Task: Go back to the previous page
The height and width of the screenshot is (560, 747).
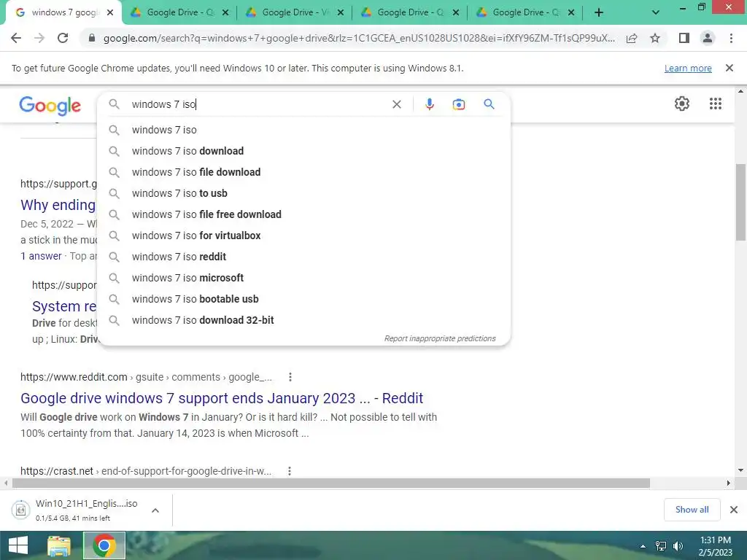Action: pos(16,38)
